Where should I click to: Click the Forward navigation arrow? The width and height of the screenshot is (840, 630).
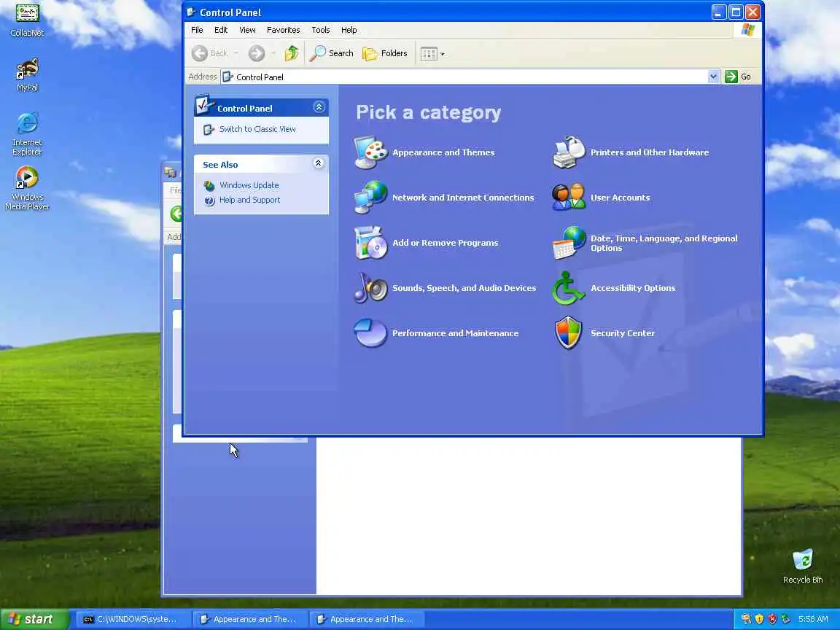coord(257,53)
